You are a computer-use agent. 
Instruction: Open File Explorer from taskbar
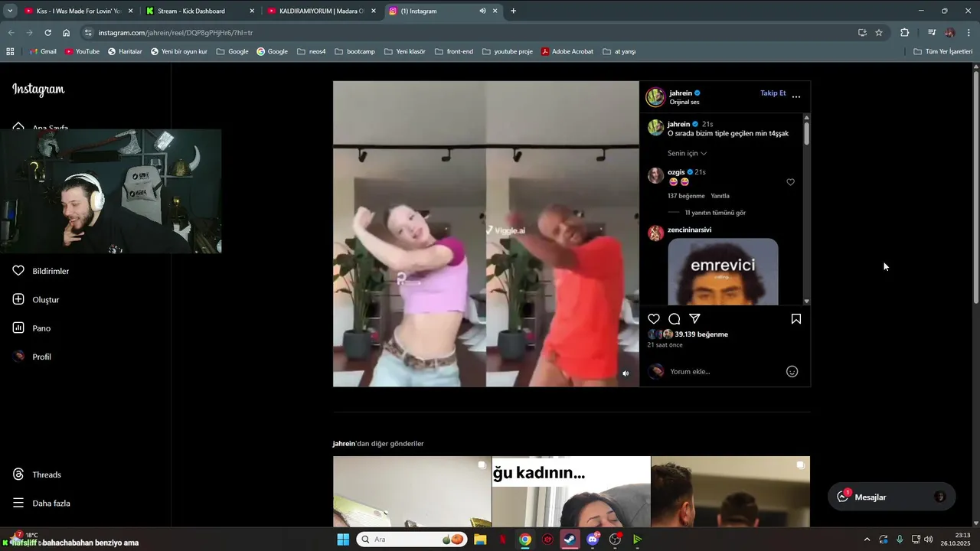(480, 540)
